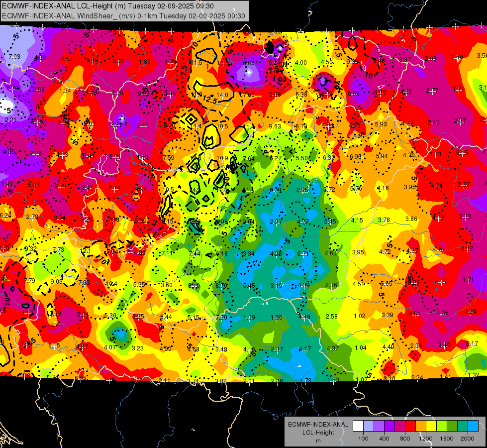Viewport: 487px width, 448px height.
Task: Pick the lime-green legend swatch
Action: 442,426
